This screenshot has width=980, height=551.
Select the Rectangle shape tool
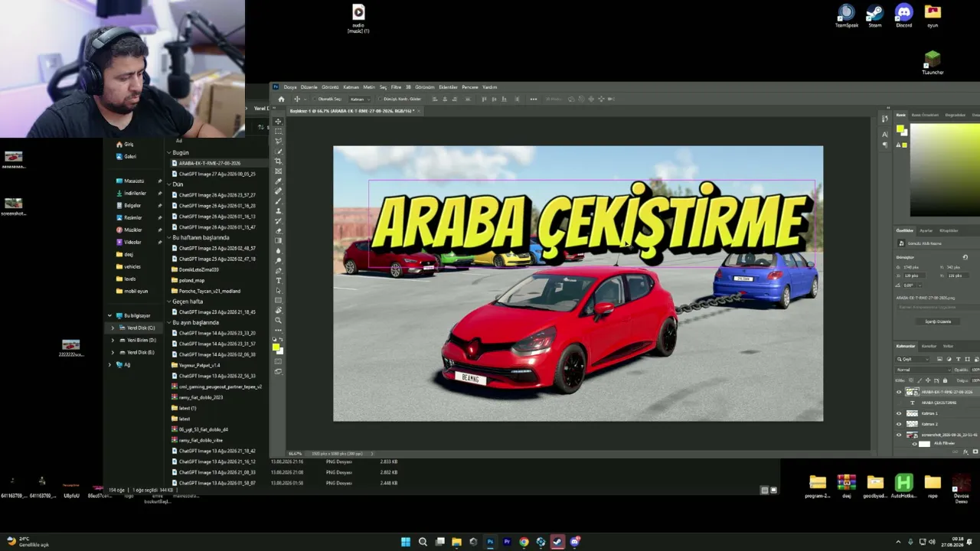tap(278, 301)
